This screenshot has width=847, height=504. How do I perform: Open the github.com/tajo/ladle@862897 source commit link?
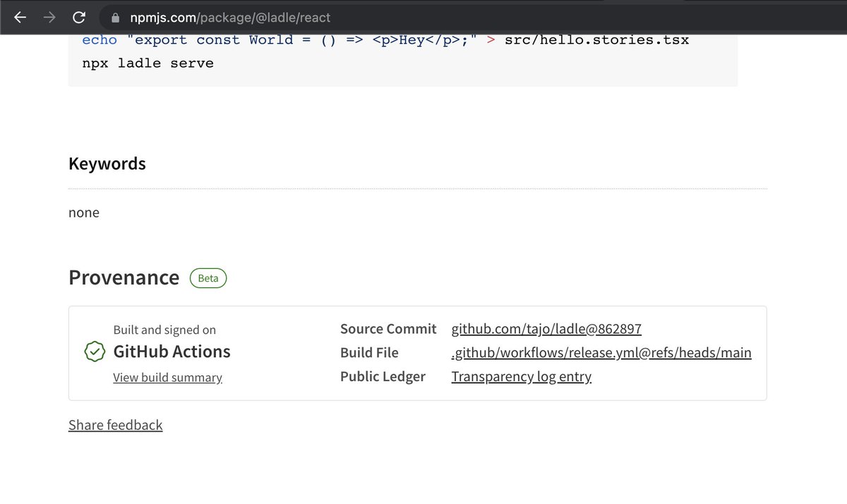point(546,329)
